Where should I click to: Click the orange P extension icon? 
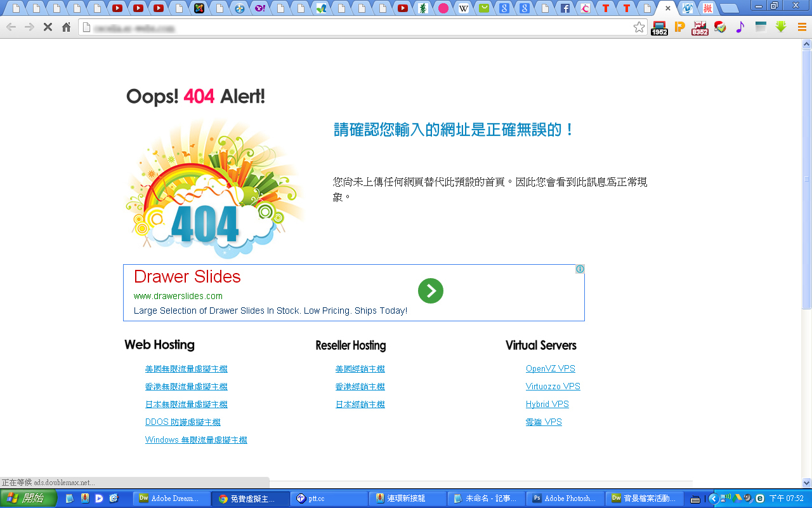(679, 27)
